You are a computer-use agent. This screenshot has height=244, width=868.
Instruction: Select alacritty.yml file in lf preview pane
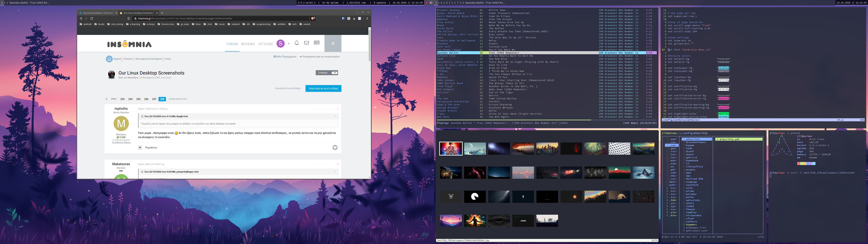739,139
